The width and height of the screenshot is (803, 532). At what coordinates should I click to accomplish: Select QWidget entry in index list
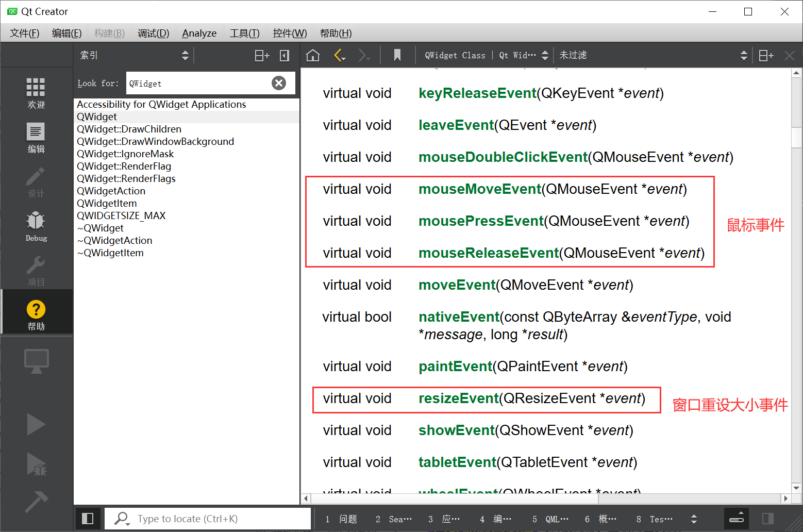click(x=187, y=117)
